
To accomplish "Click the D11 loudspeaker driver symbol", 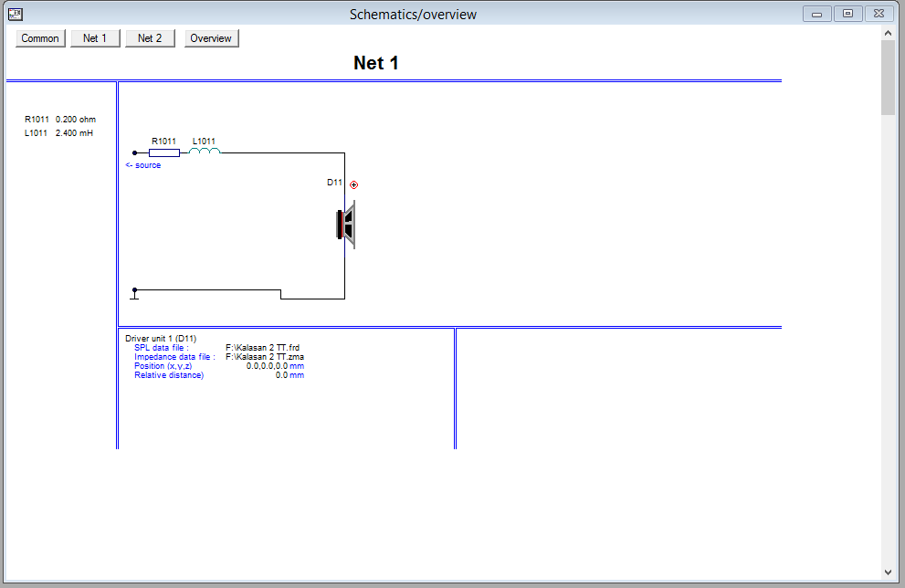I will [x=346, y=225].
